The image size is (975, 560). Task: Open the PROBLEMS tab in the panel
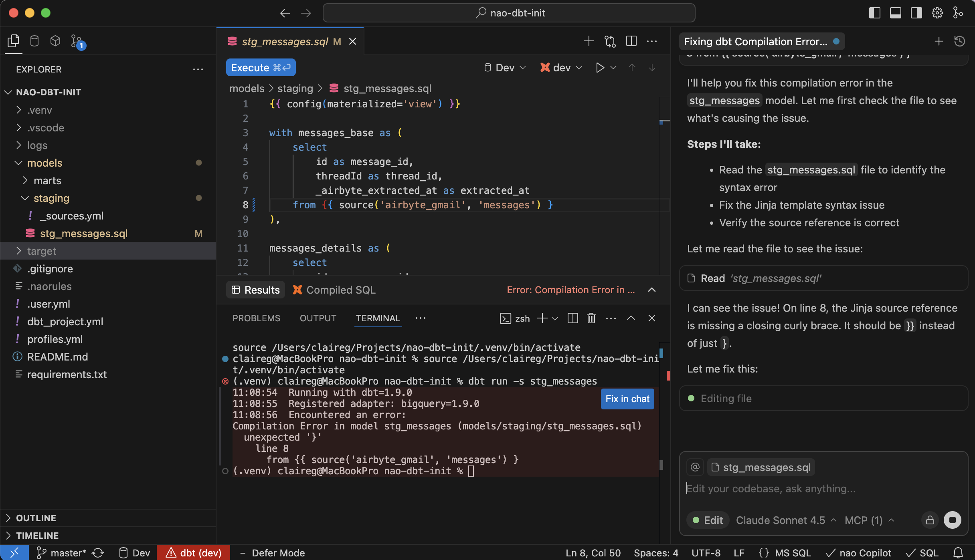click(256, 318)
